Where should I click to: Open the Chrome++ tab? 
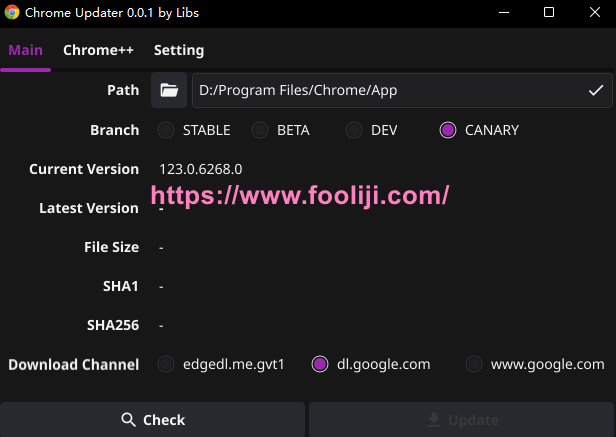click(x=98, y=50)
